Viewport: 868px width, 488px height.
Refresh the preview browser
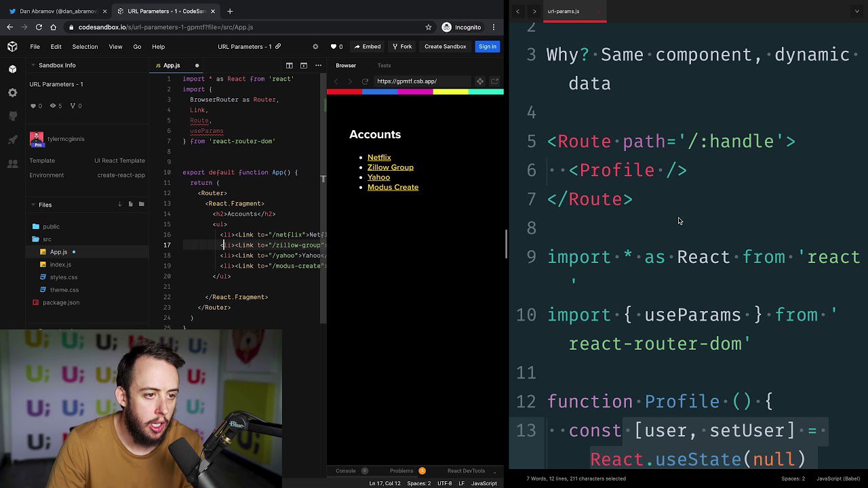click(365, 81)
